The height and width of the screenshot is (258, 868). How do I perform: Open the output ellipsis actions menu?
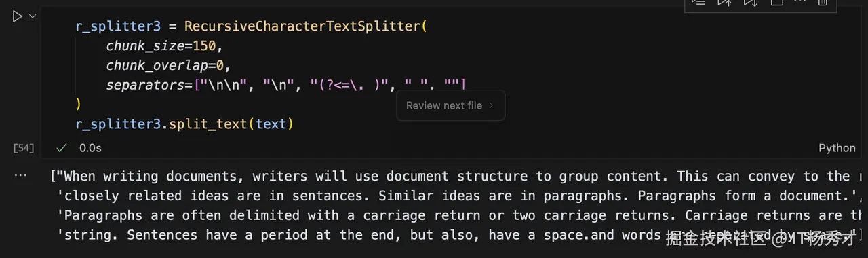coord(20,175)
